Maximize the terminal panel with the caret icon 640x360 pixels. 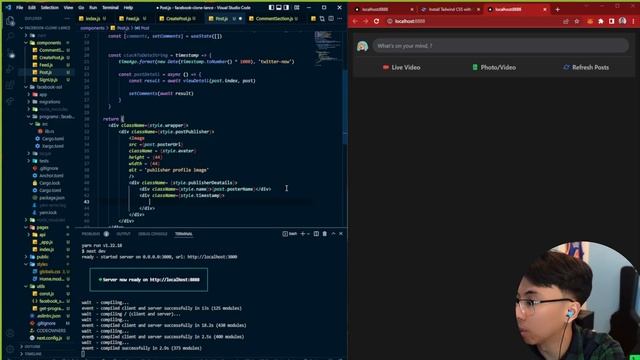click(x=333, y=234)
